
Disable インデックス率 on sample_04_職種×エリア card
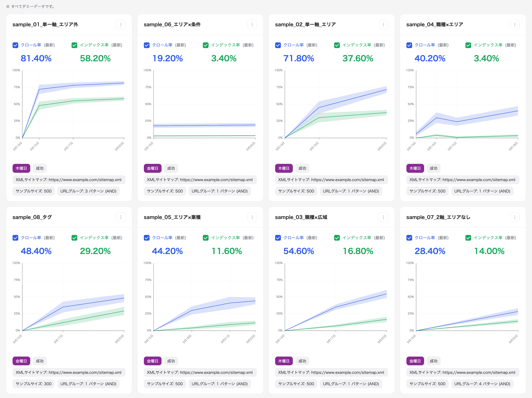click(468, 45)
